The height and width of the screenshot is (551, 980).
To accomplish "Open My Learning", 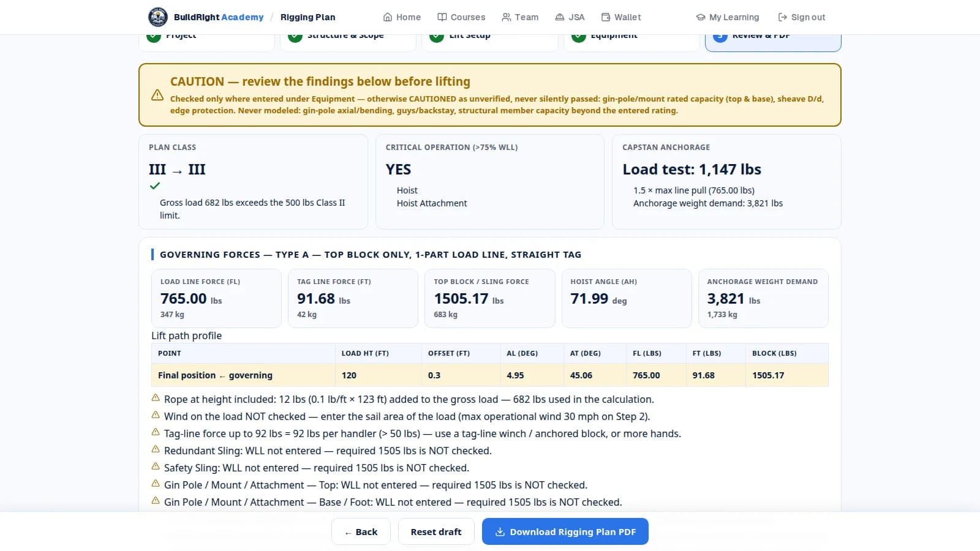I will pyautogui.click(x=728, y=17).
